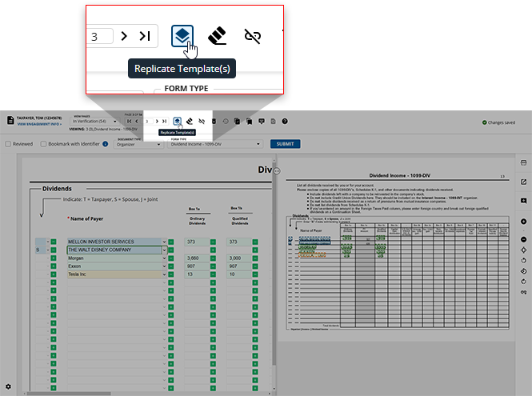Viewport: 532px width, 396px height.
Task: Click the ordinary dividends field showing 373
Action: click(197, 242)
